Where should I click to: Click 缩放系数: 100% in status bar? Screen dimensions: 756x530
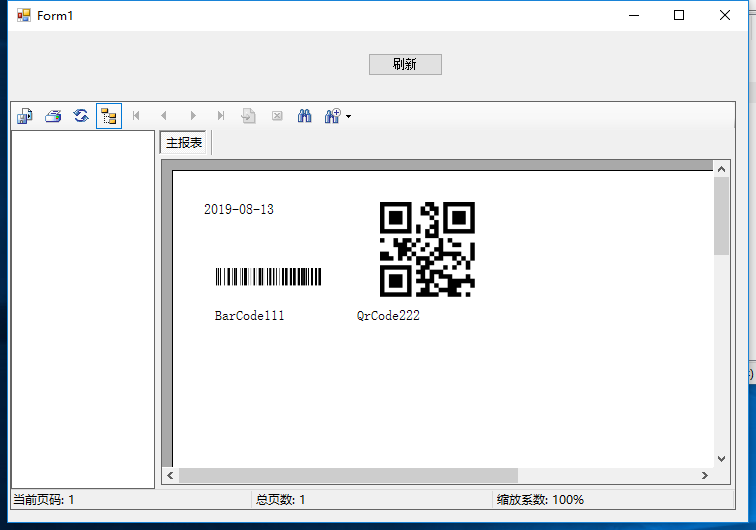click(x=540, y=500)
